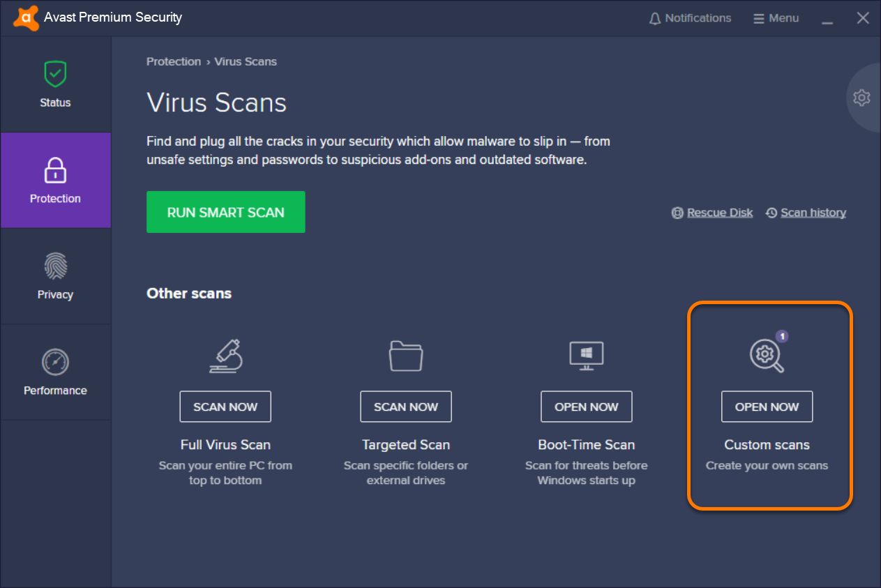The width and height of the screenshot is (881, 588).
Task: Click the Full Virus Scan microscope icon
Action: coord(225,355)
